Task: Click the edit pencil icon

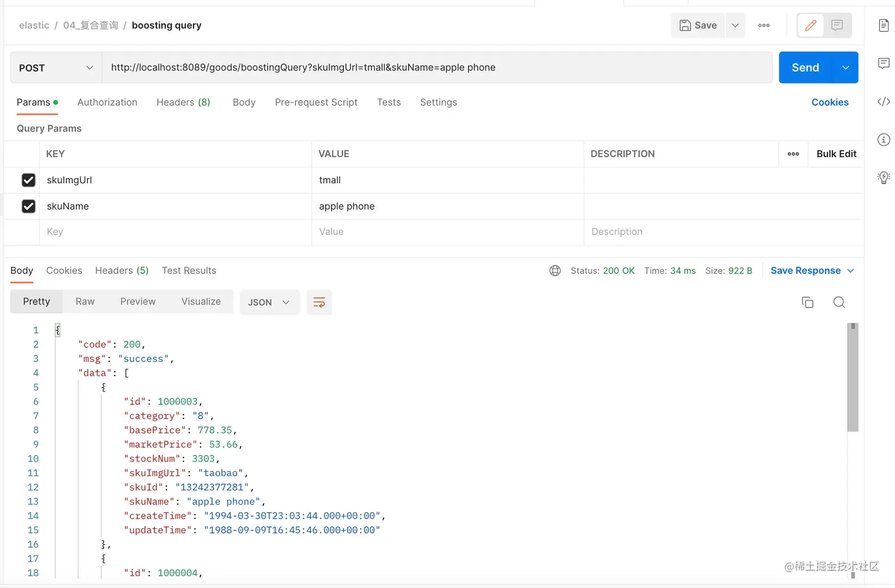Action: 810,25
